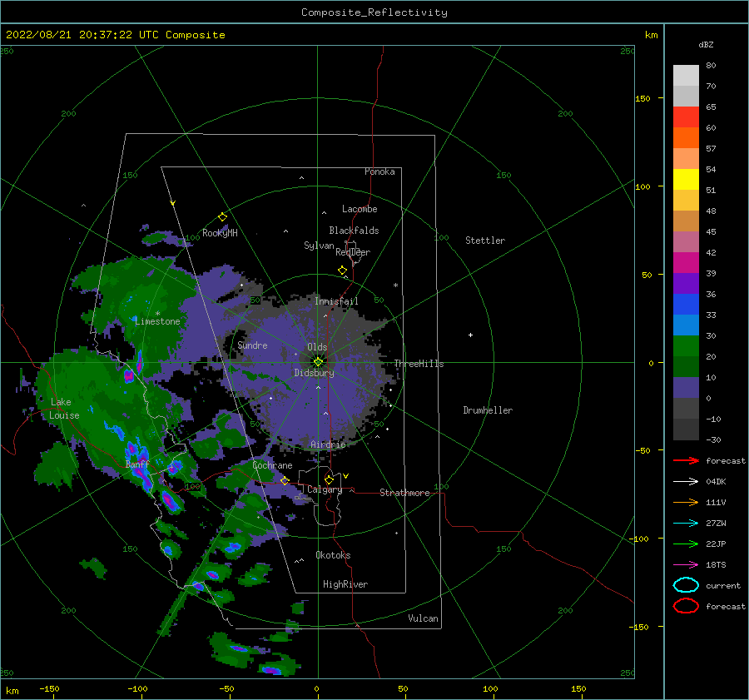This screenshot has height=700, width=749.
Task: Click the 100 tick on bottom axis
Action: point(490,688)
